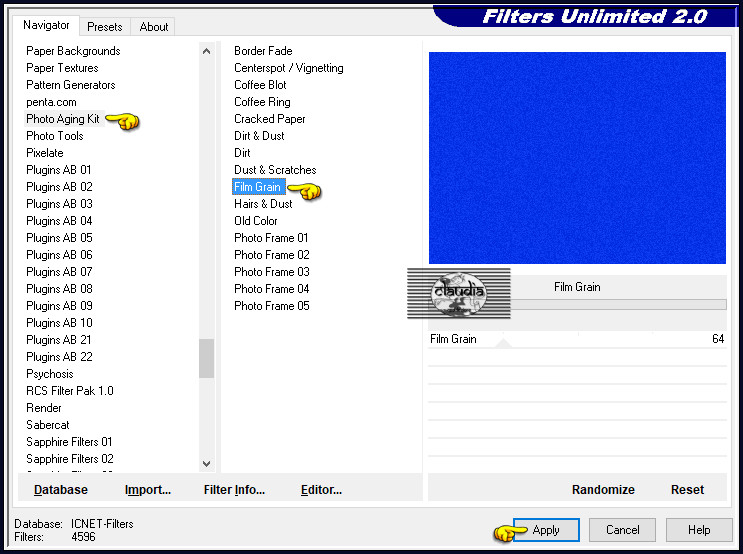Select Plugins AB 22 category
743x554 pixels.
59,357
